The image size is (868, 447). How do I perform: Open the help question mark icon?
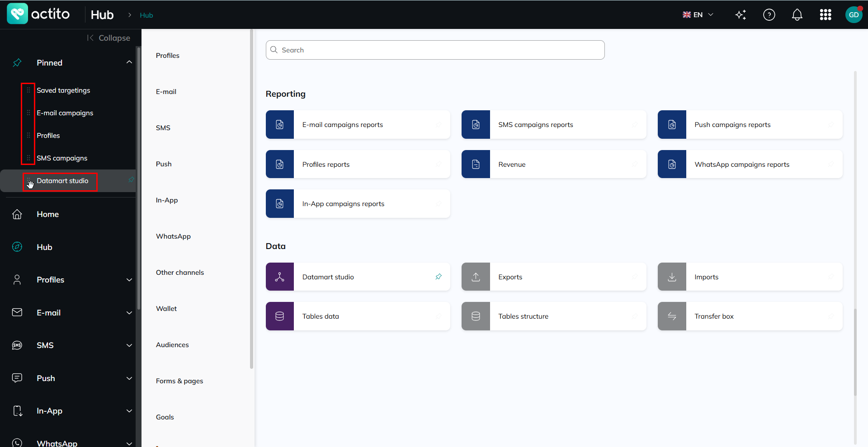pos(769,15)
